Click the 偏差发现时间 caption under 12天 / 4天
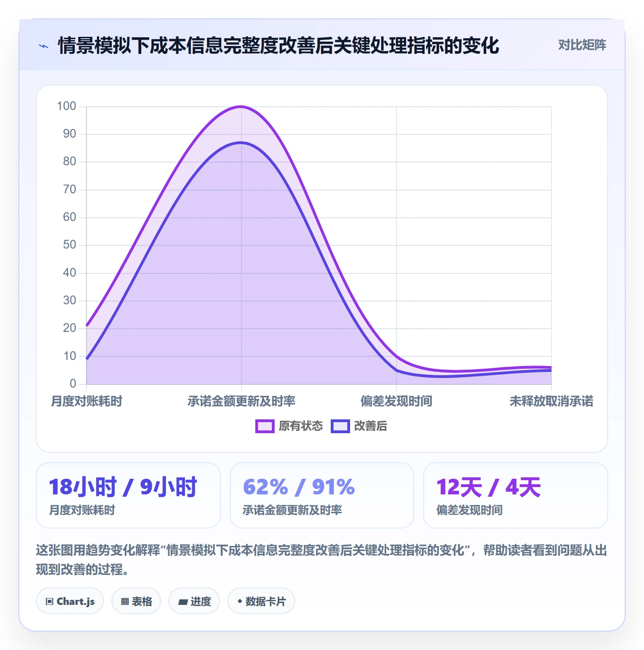The image size is (644, 650). tap(470, 510)
